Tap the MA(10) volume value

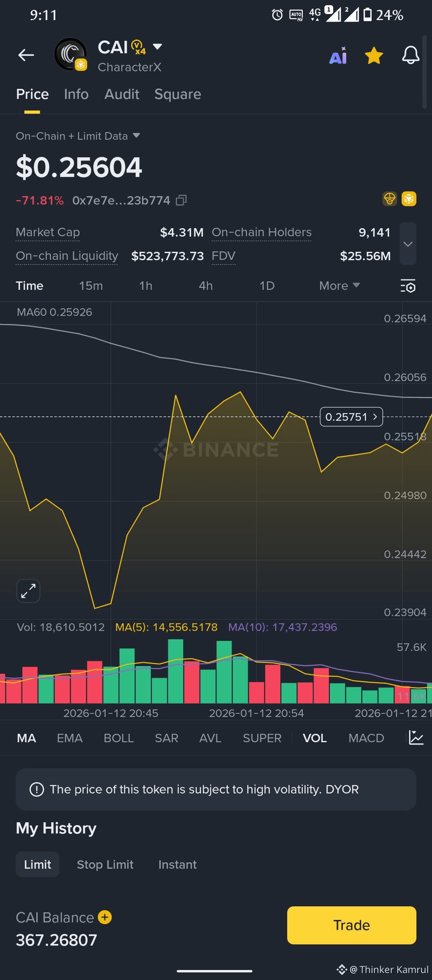point(282,627)
